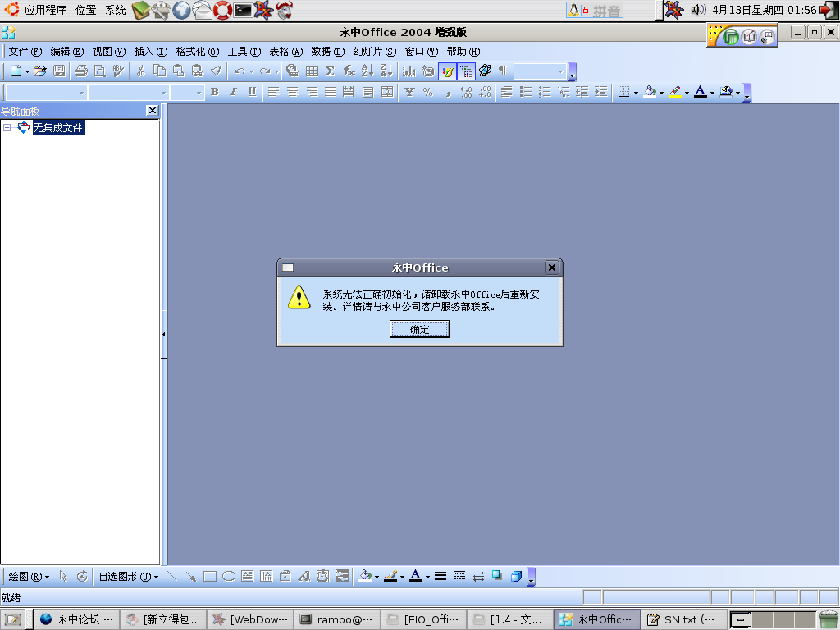This screenshot has width=840, height=630.
Task: Toggle the navigation panel toolbar button
Action: click(x=467, y=71)
